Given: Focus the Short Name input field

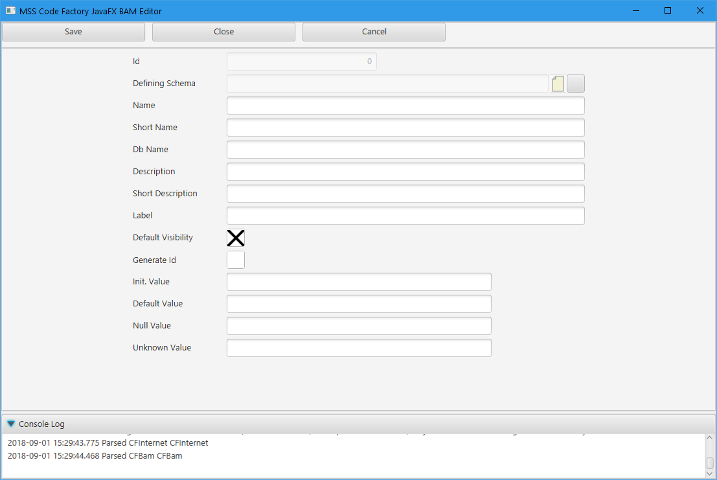Looking at the screenshot, I should pyautogui.click(x=405, y=128).
